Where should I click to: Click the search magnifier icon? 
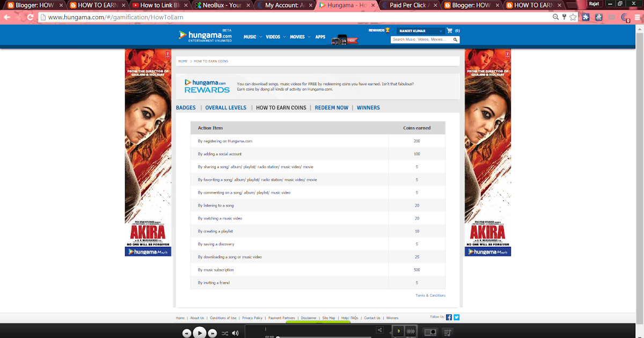click(x=456, y=40)
